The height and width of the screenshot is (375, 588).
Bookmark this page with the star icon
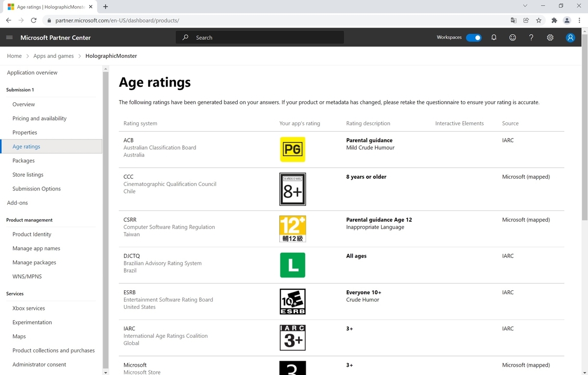[539, 21]
